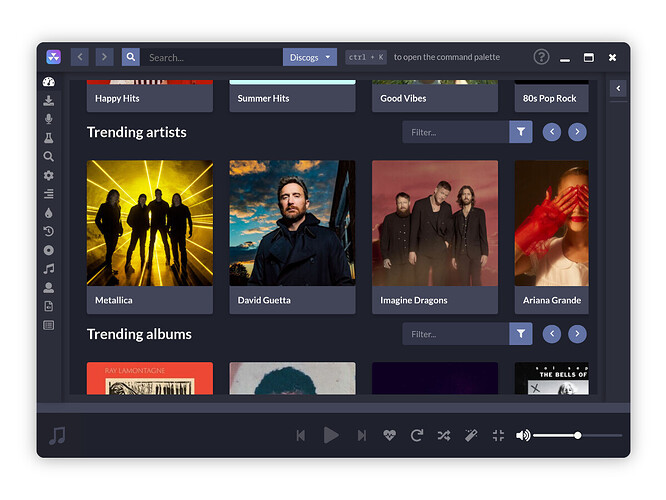Click the Trending artists Filter field

pyautogui.click(x=456, y=132)
